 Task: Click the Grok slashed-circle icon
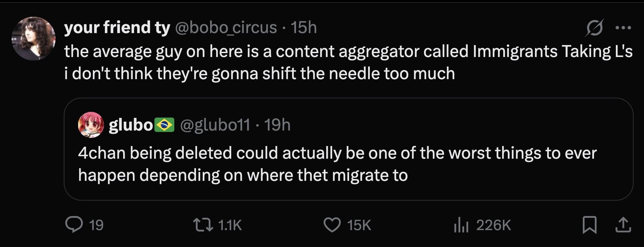pos(594,28)
